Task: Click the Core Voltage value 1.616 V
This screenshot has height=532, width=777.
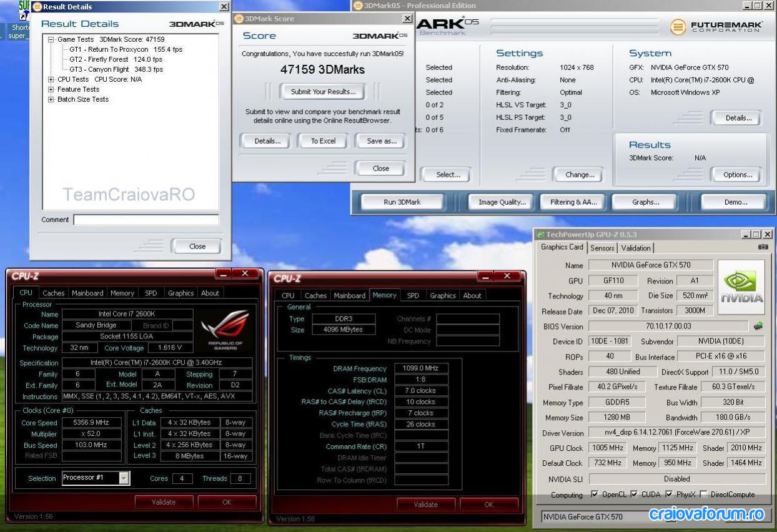Action: tap(170, 348)
